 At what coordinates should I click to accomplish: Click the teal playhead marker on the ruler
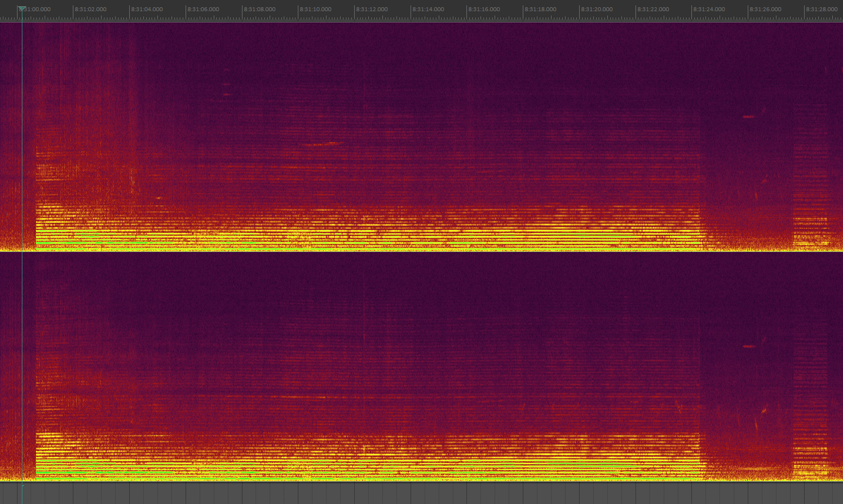[x=22, y=8]
